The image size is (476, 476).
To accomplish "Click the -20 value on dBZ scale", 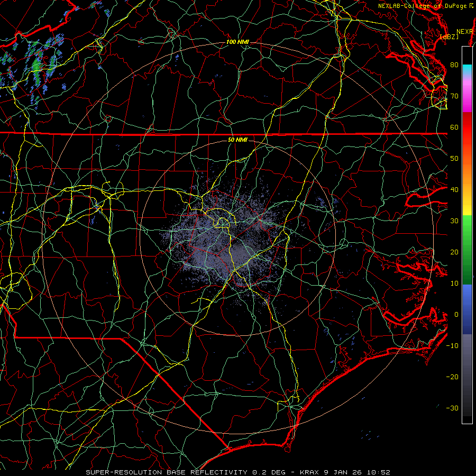I will [452, 377].
